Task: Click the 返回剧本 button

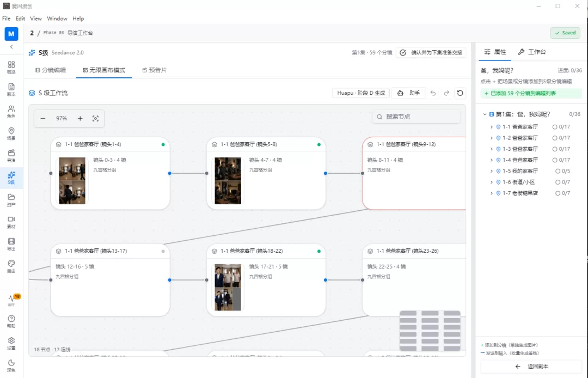Action: (x=531, y=367)
